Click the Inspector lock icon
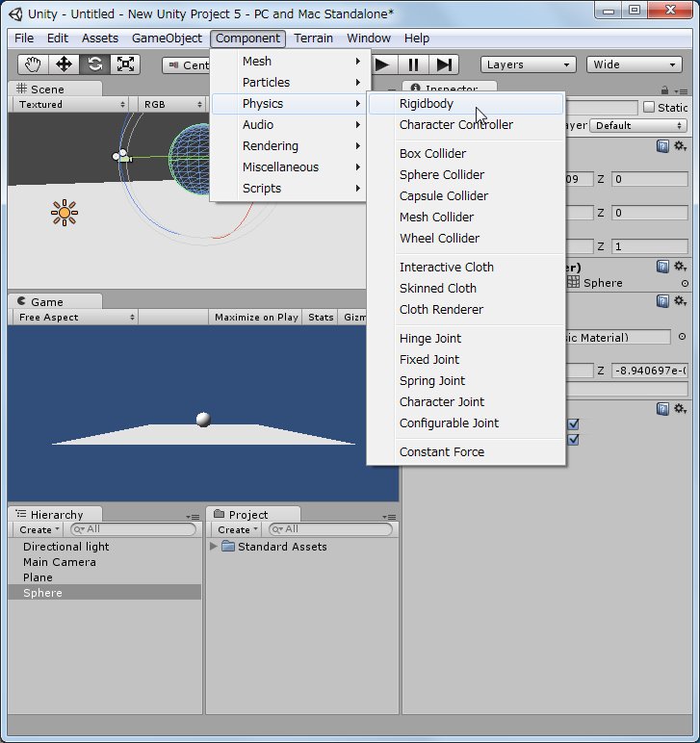Image resolution: width=700 pixels, height=743 pixels. click(x=664, y=90)
